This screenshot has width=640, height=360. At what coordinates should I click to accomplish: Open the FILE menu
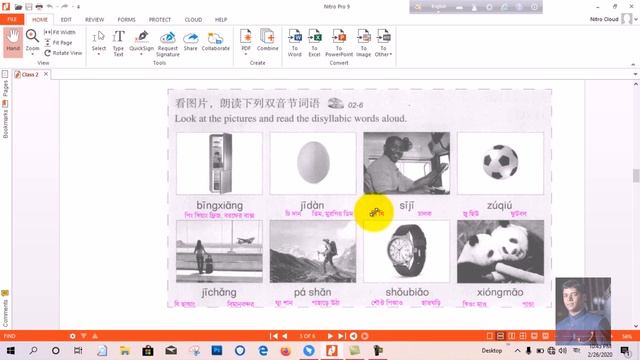12,19
